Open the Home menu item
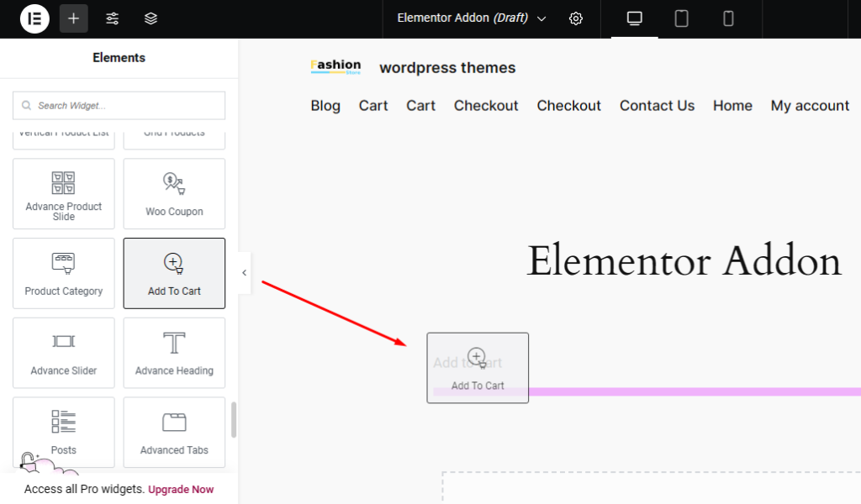 [732, 105]
